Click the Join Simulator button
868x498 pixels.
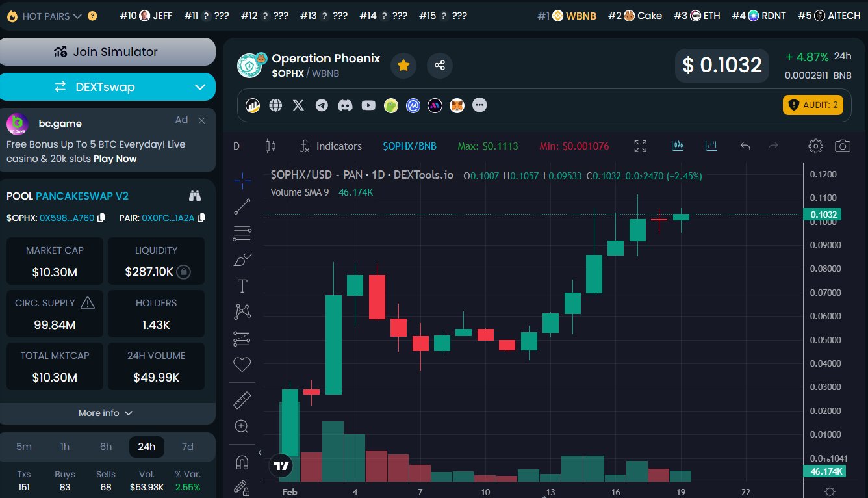[108, 51]
